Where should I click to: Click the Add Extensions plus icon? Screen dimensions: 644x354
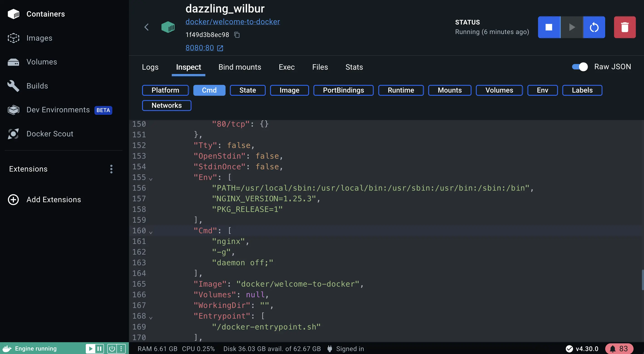13,199
